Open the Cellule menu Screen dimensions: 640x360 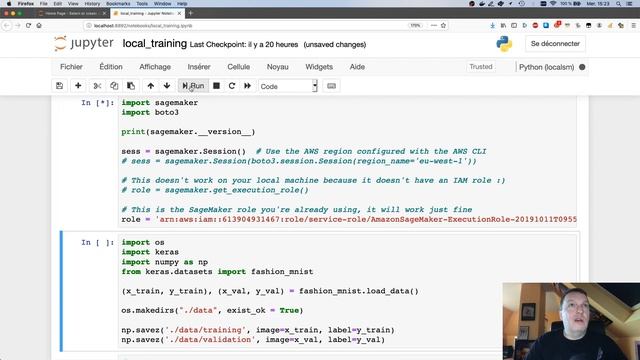[x=238, y=67]
